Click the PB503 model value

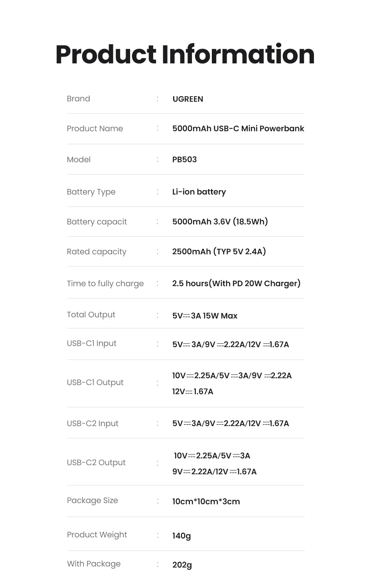click(184, 159)
